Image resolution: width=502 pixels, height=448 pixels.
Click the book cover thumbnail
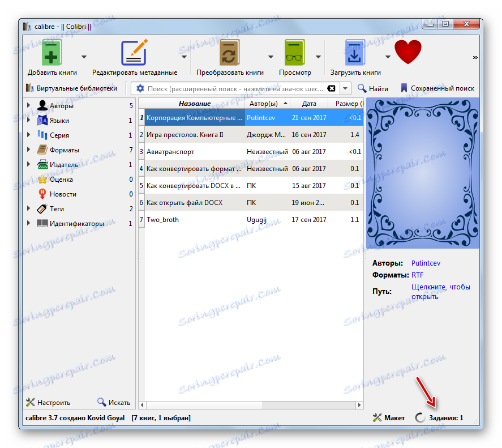(423, 173)
